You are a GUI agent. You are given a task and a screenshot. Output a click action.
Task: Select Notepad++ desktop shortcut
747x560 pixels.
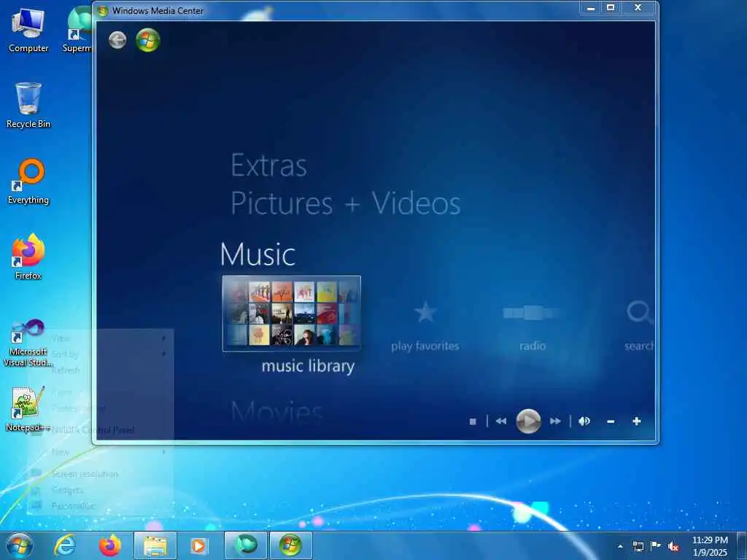pos(28,409)
